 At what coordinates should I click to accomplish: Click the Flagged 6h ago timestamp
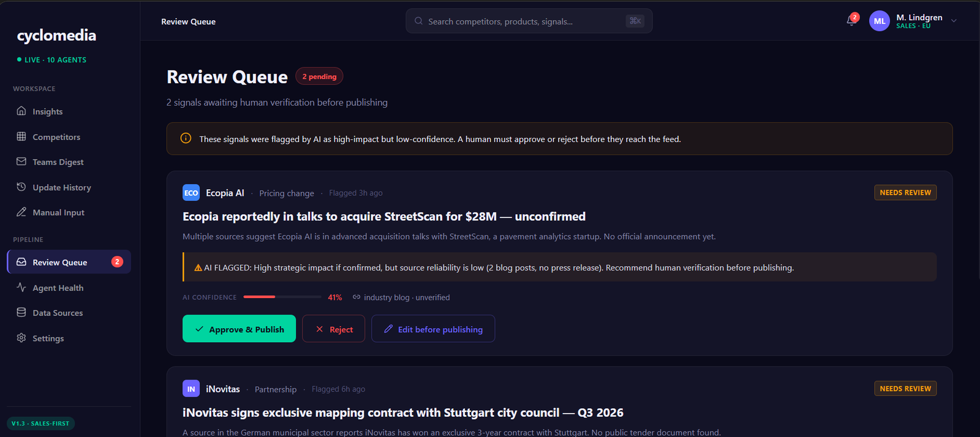tap(338, 389)
